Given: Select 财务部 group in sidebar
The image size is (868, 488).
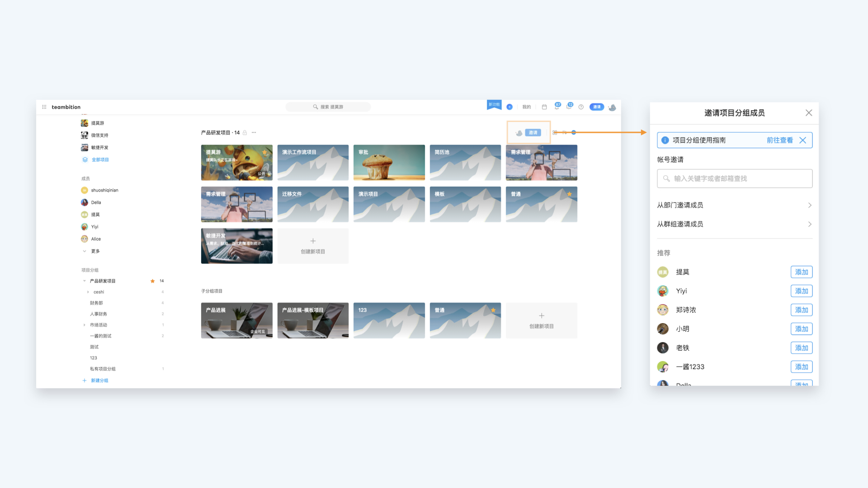Looking at the screenshot, I should (x=96, y=303).
